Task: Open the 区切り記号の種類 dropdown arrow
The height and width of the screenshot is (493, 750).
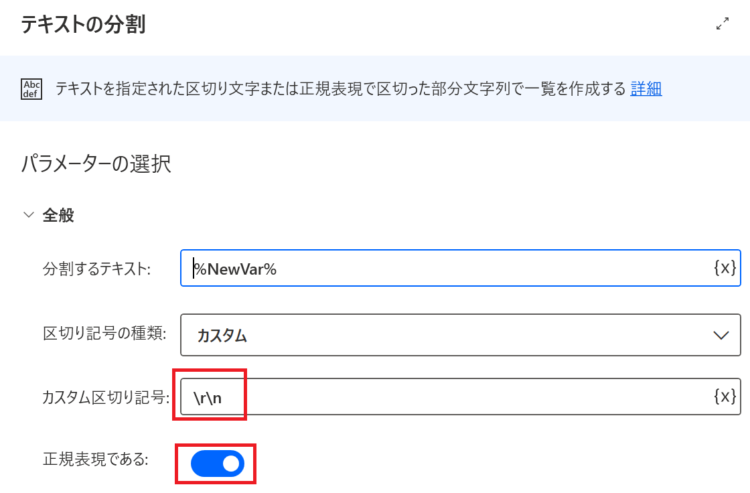Action: 721,335
